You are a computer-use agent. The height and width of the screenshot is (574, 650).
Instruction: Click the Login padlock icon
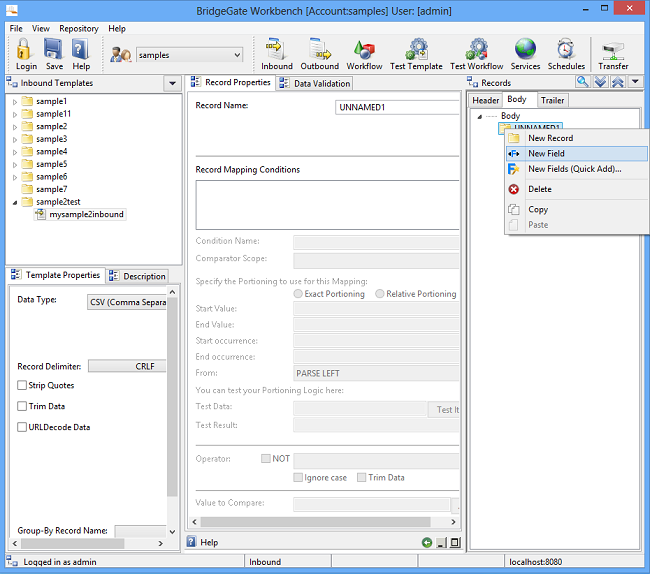pyautogui.click(x=25, y=49)
